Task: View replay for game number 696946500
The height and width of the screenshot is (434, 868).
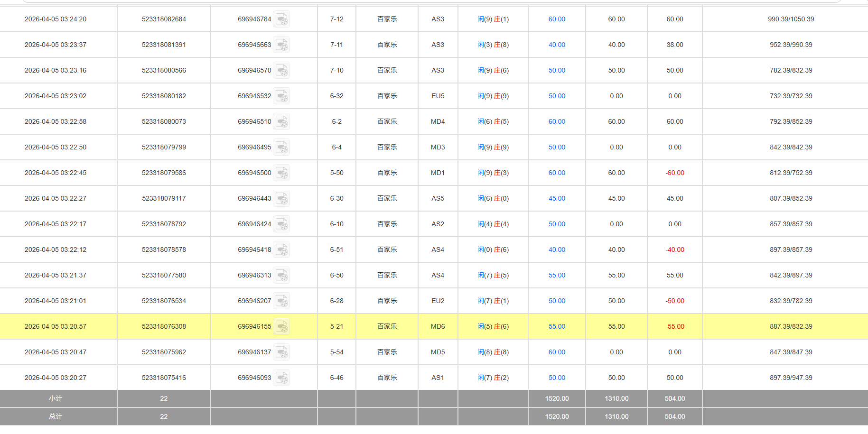Action: [282, 173]
